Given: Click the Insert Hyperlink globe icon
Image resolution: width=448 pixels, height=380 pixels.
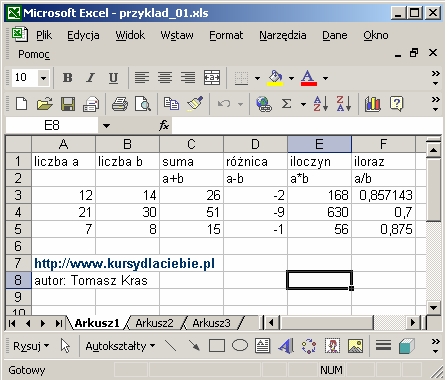Looking at the screenshot, I should 263,104.
